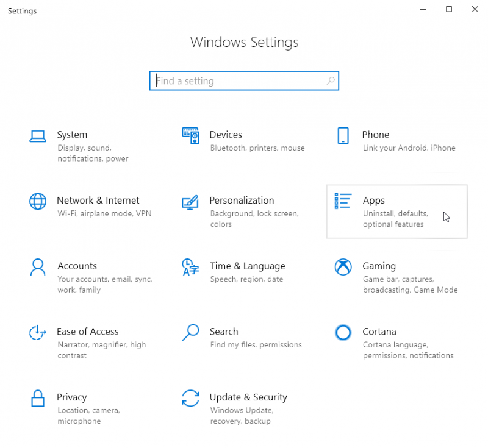Select the Phone icon
This screenshot has width=488, height=448.
(343, 136)
